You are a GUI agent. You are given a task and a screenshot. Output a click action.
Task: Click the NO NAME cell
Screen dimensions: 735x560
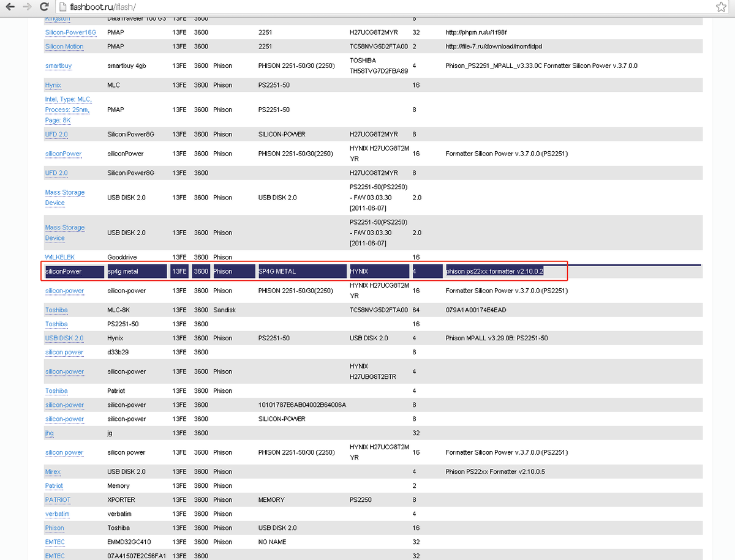(273, 542)
